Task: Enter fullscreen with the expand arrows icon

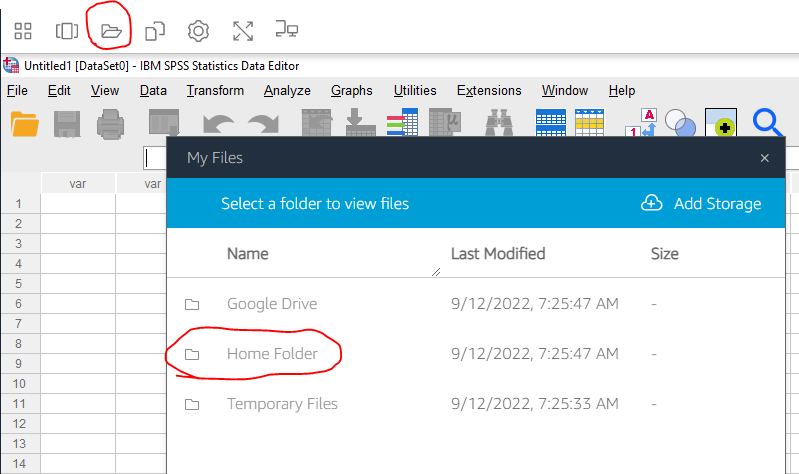Action: [x=243, y=30]
